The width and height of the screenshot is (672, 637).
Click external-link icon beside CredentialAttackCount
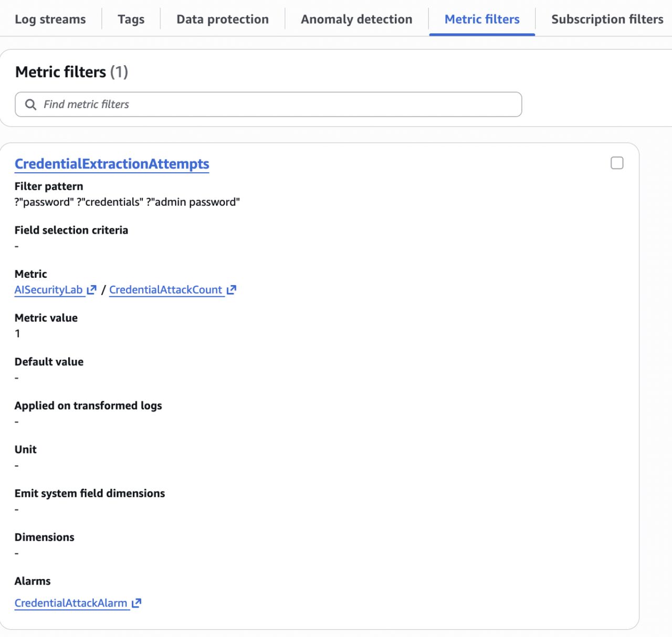tap(232, 290)
